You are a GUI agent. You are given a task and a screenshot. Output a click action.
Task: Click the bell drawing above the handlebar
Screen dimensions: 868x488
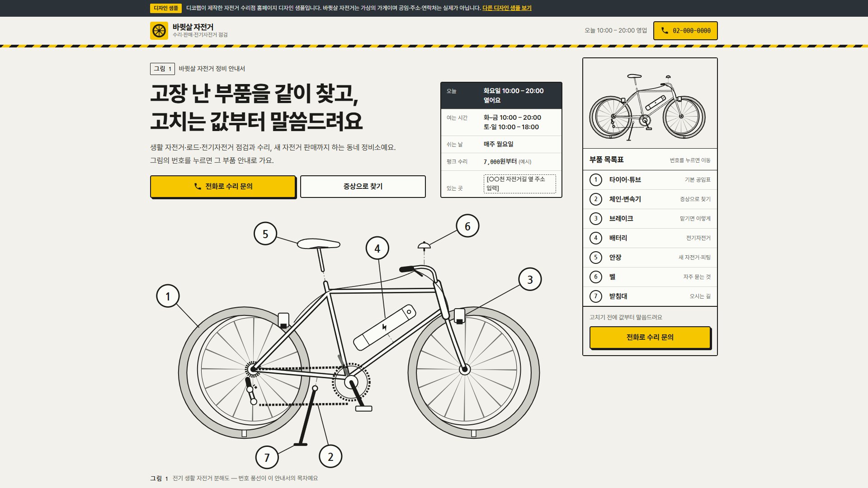pyautogui.click(x=424, y=245)
